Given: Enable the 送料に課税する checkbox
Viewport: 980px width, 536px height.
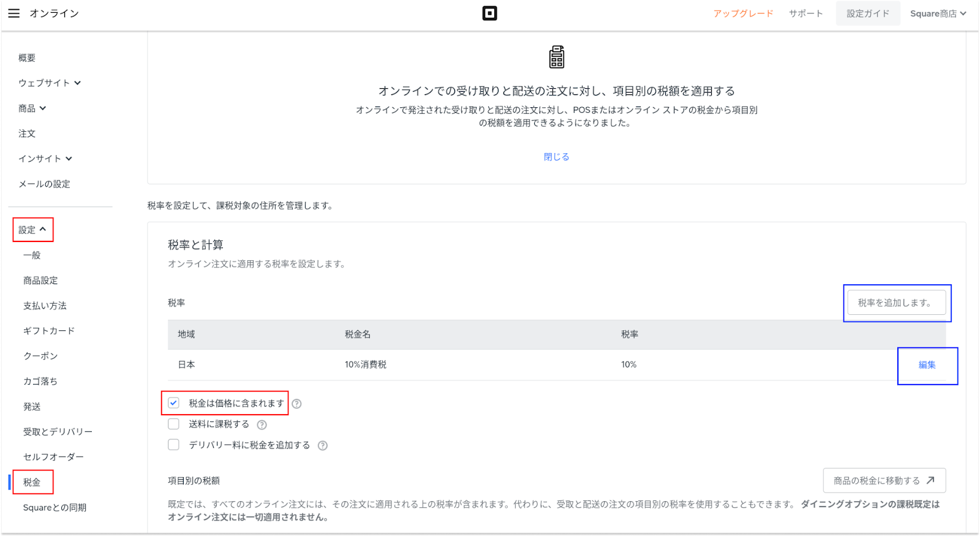Looking at the screenshot, I should click(174, 424).
